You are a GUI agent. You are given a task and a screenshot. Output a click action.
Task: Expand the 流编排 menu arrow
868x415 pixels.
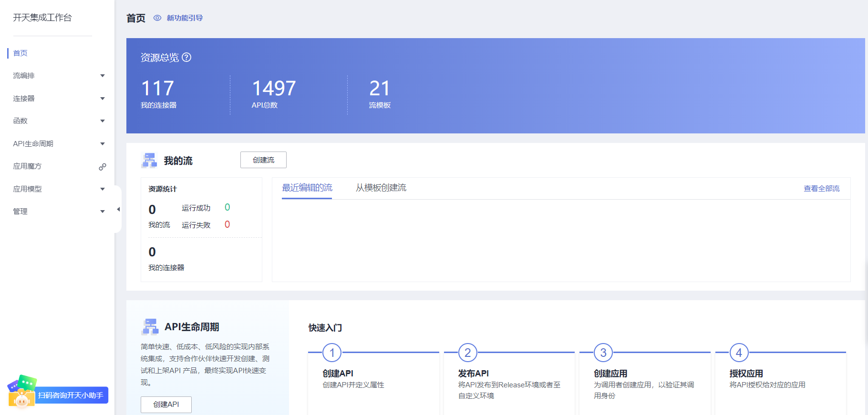[x=103, y=76]
